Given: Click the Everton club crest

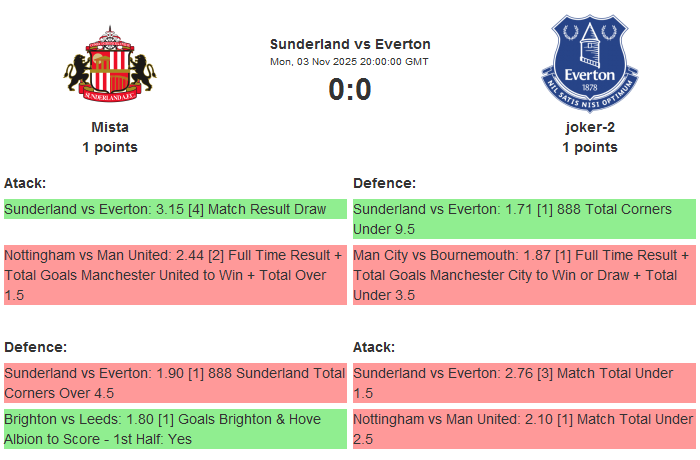Looking at the screenshot, I should [x=589, y=65].
